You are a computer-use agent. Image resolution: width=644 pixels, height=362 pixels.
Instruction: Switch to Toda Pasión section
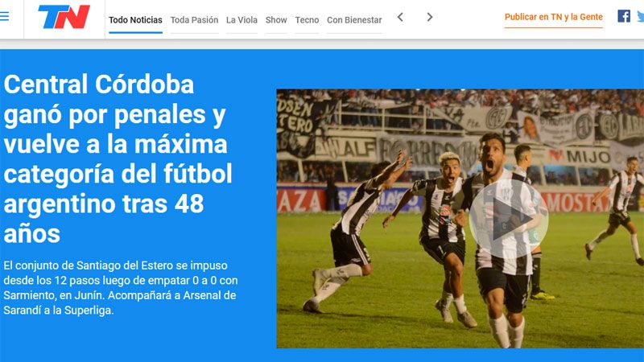coord(194,19)
